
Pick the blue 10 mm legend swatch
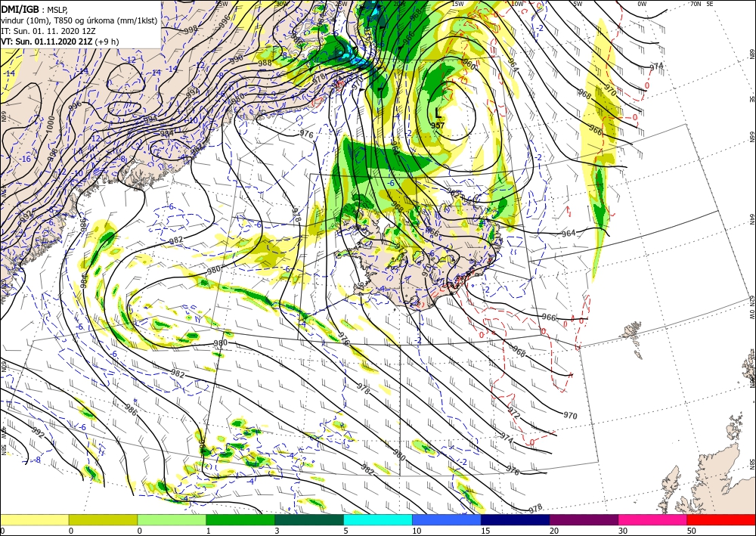(447, 519)
